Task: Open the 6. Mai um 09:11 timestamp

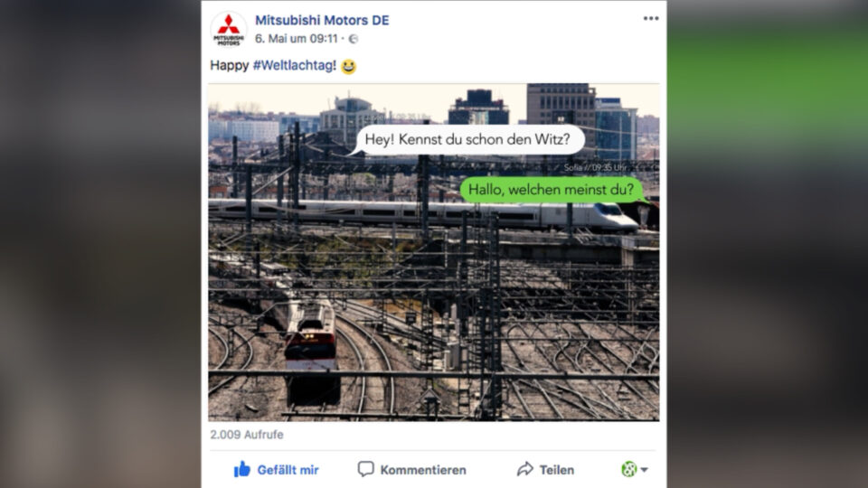Action: tap(297, 39)
